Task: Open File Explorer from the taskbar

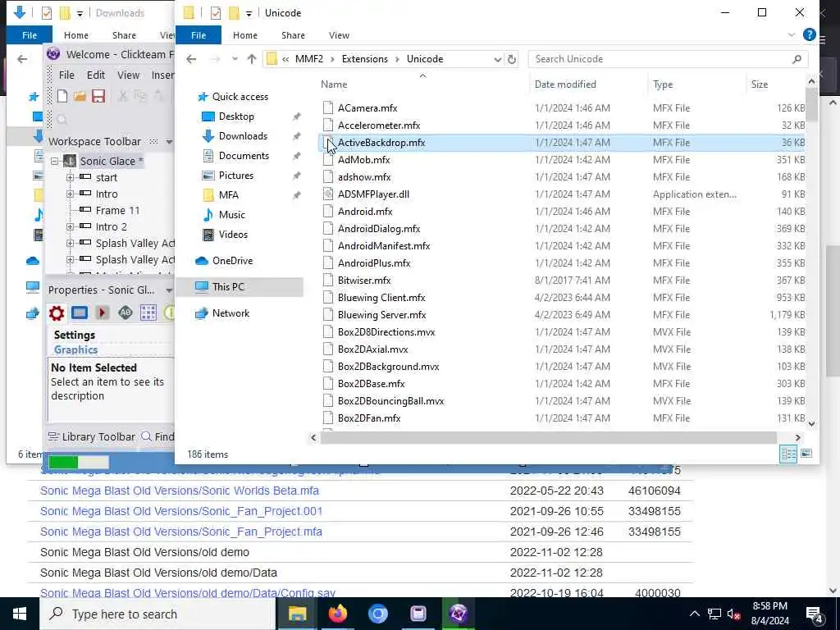Action: [x=297, y=614]
